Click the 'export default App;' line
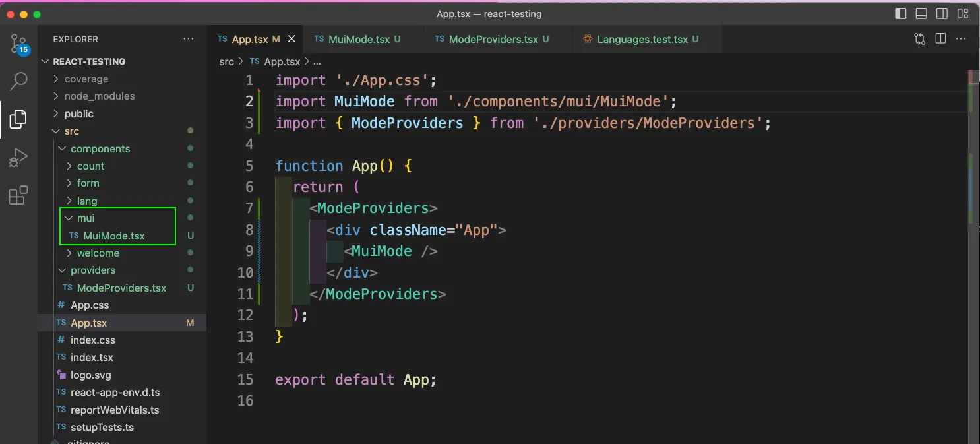 (x=356, y=380)
